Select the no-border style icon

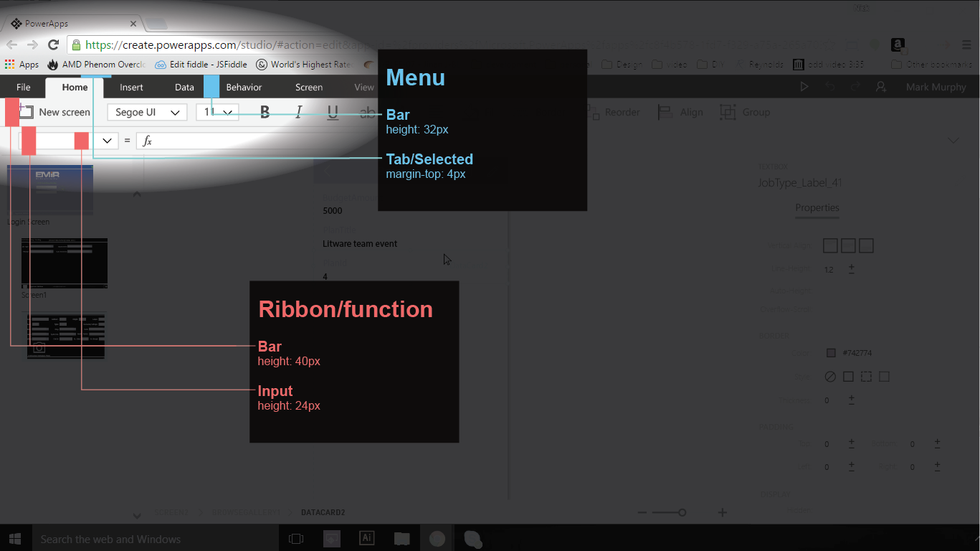click(x=830, y=377)
